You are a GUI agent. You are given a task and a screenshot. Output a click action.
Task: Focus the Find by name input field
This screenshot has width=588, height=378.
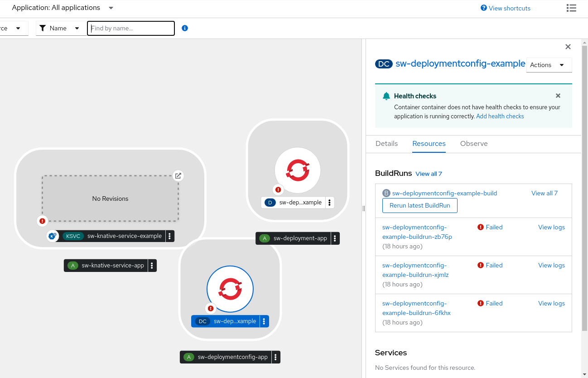[131, 28]
